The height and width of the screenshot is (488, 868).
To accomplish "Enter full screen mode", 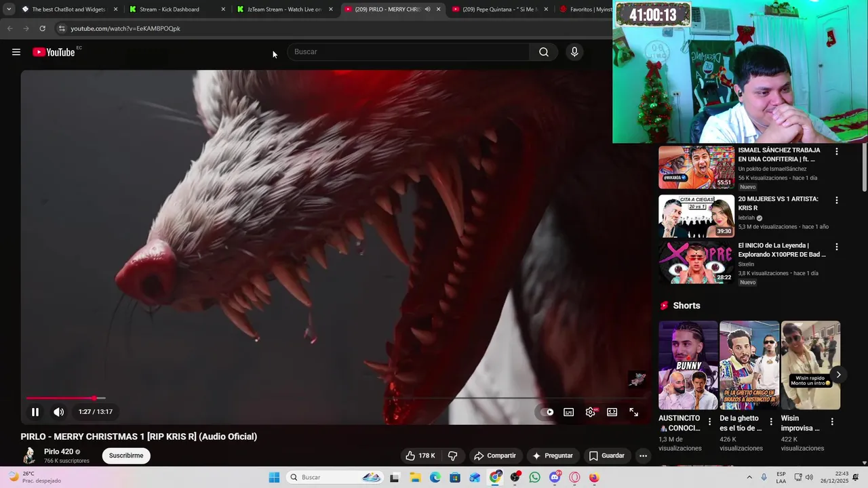I will [x=634, y=411].
